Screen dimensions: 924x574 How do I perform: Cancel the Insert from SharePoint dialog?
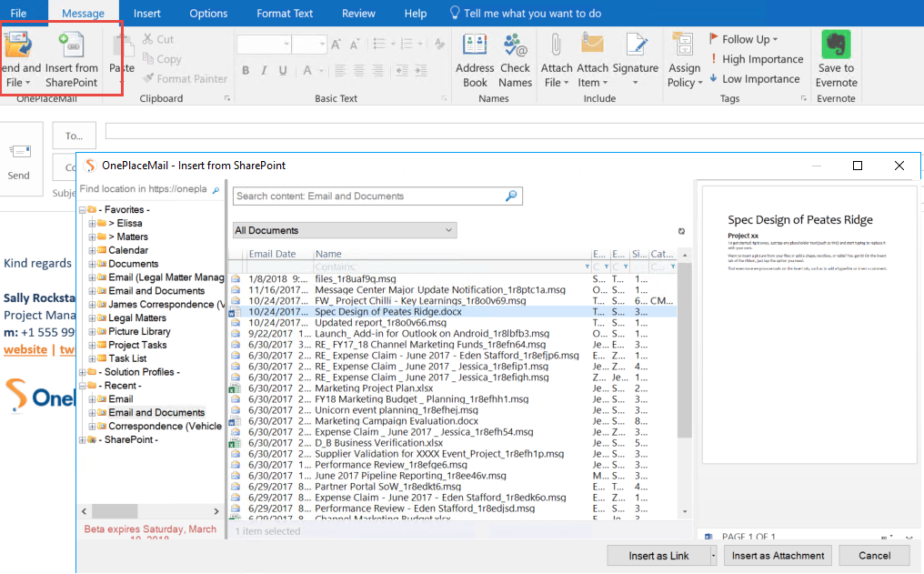pyautogui.click(x=875, y=556)
